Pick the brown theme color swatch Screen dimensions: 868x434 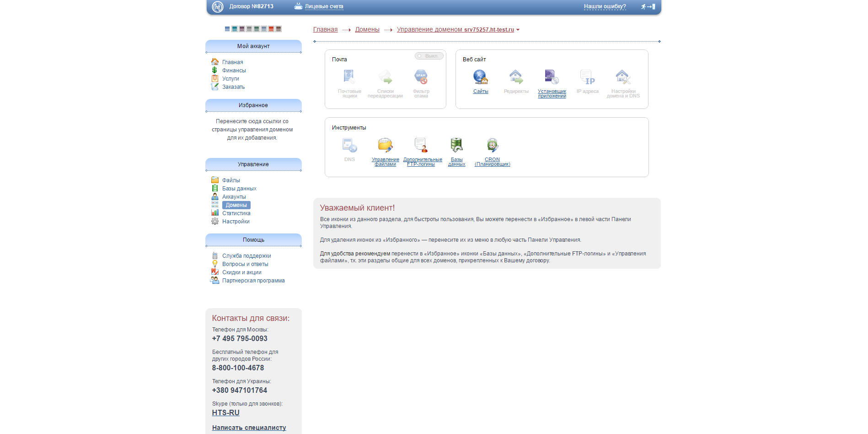279,29
